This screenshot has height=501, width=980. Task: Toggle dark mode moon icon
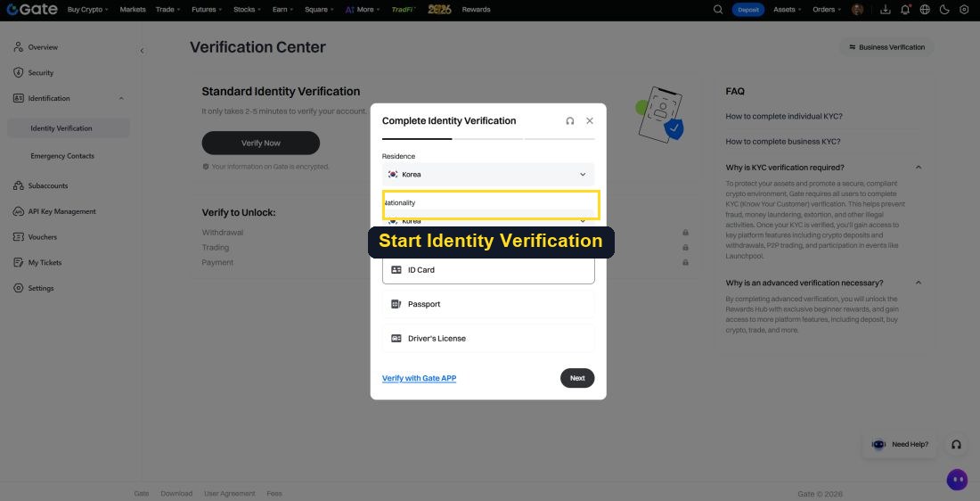tap(944, 10)
